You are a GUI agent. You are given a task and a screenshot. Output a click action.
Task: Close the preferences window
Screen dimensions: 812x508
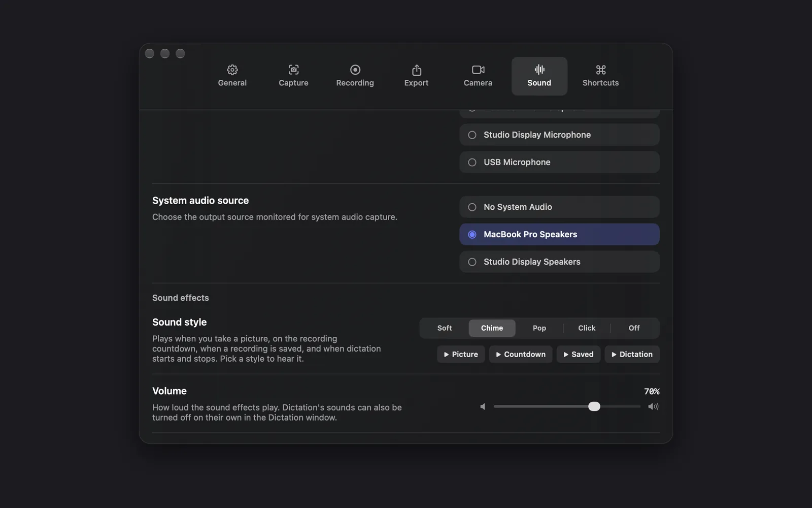tap(150, 53)
